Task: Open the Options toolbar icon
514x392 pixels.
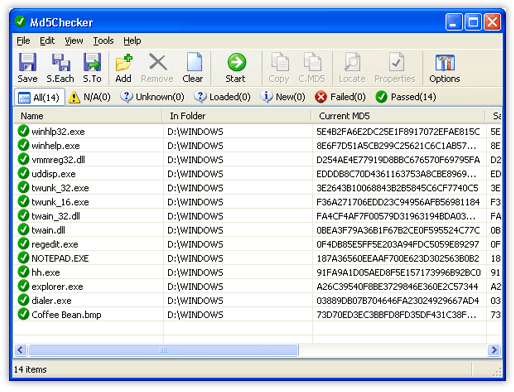Action: tap(445, 62)
